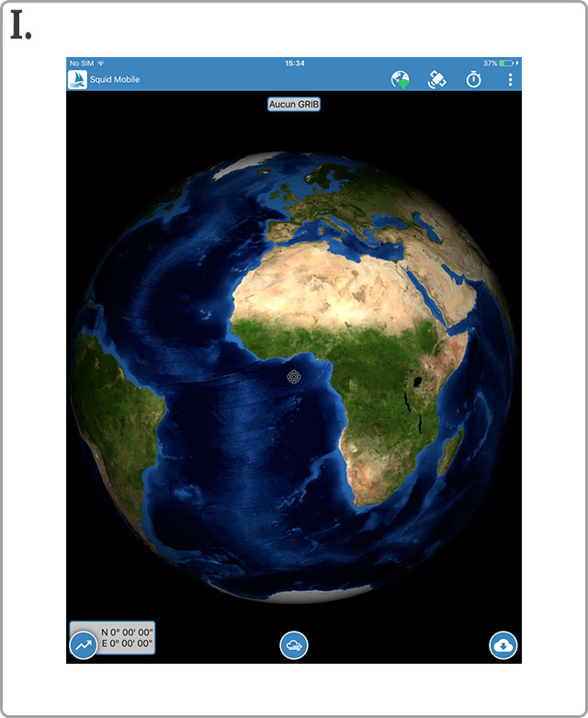The width and height of the screenshot is (588, 718).
Task: Tap the cloud download button
Action: (x=503, y=645)
